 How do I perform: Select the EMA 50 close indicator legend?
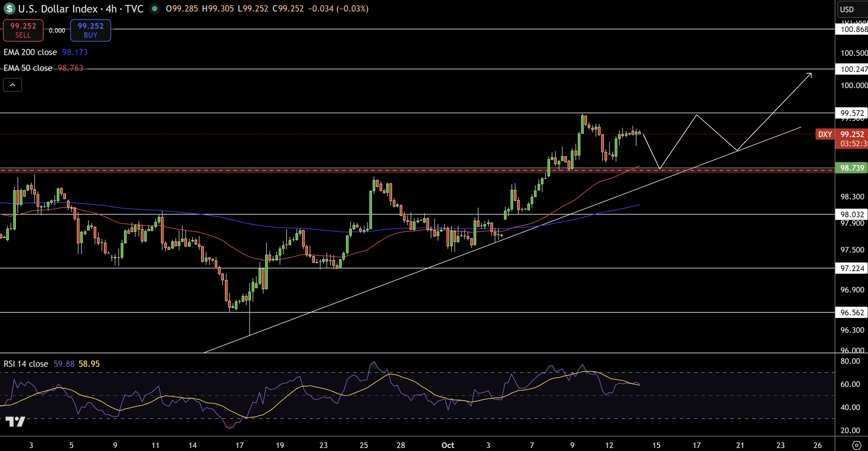click(x=28, y=68)
